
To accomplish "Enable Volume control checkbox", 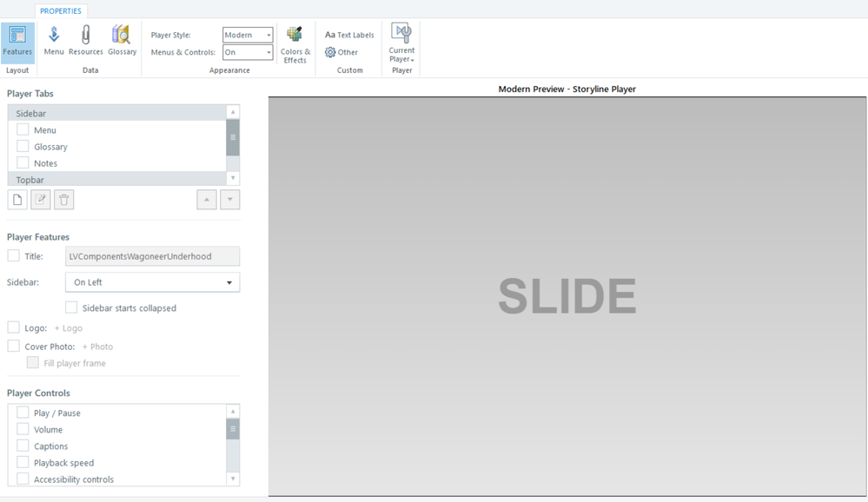I will click(23, 429).
